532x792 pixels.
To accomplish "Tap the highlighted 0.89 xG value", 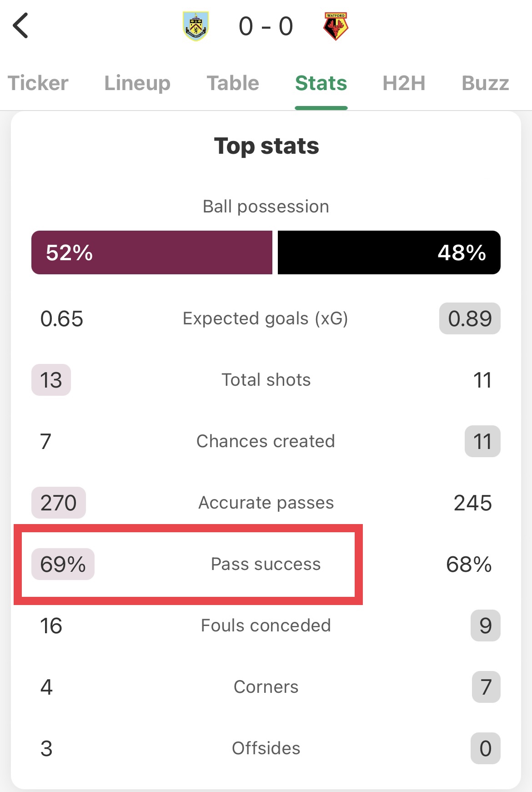I will [x=470, y=318].
